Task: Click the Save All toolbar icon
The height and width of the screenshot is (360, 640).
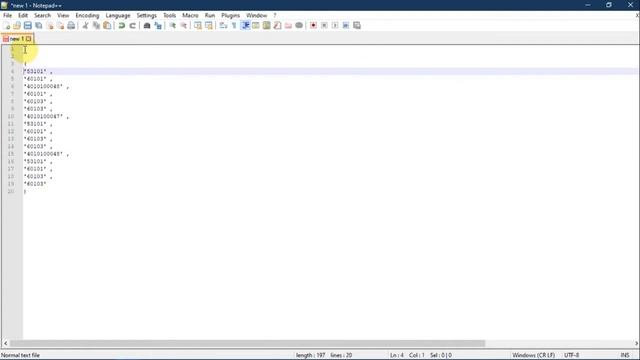Action: (x=39, y=26)
